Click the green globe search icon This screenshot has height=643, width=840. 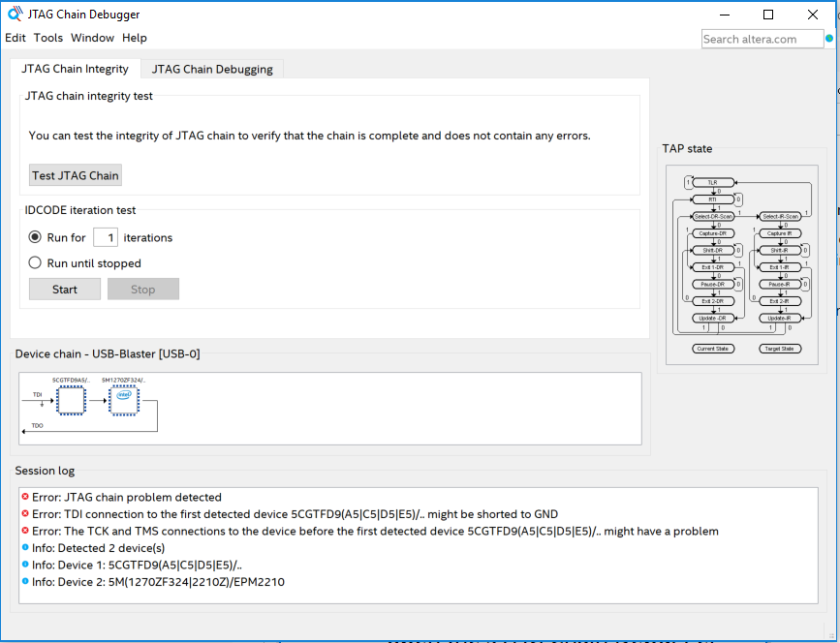(829, 39)
